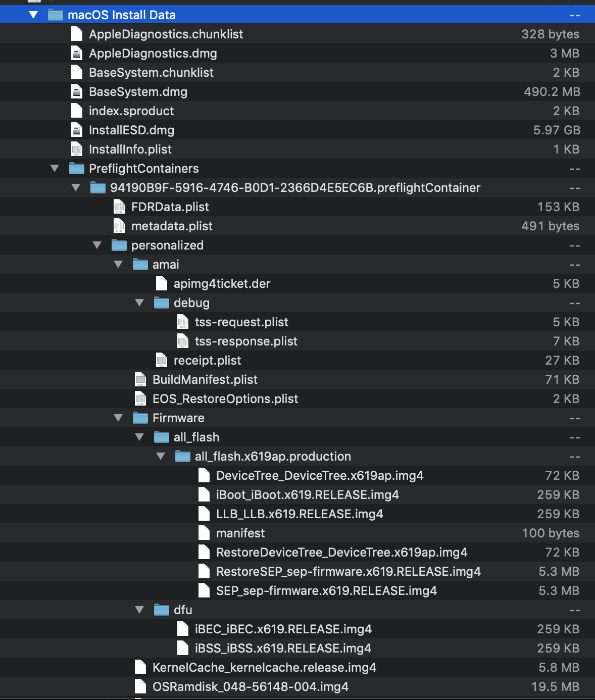Click the receipt.plist file icon
Viewport: 595px width, 700px height.
click(x=162, y=361)
